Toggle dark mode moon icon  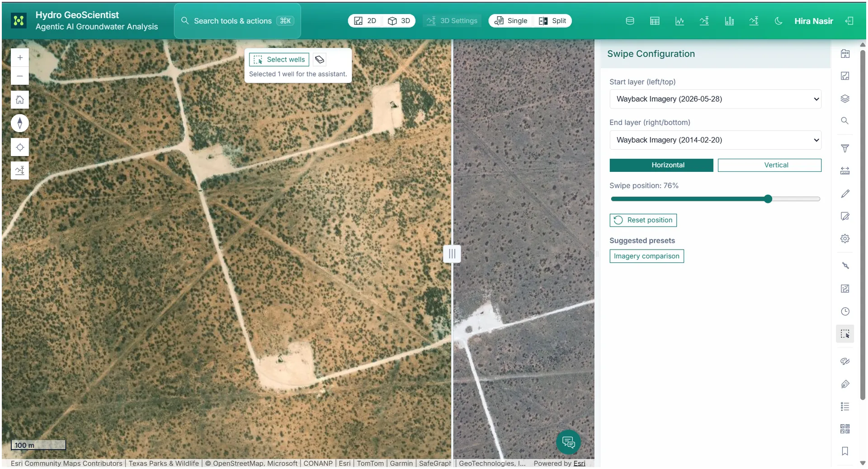click(x=778, y=21)
